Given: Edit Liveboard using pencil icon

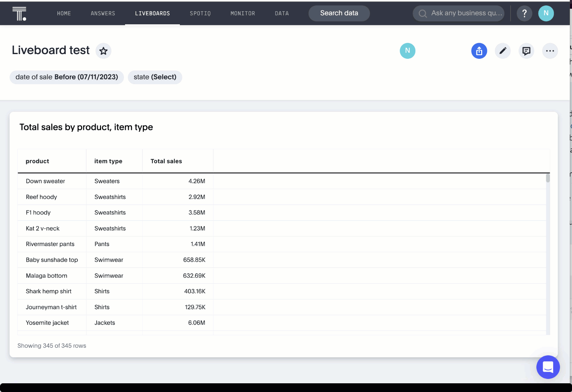Looking at the screenshot, I should [x=503, y=51].
